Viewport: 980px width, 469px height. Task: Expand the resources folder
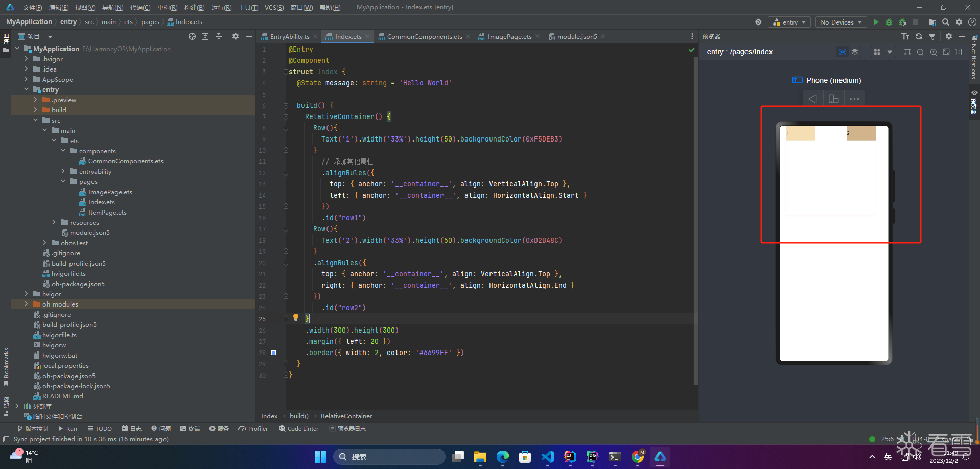tap(54, 222)
